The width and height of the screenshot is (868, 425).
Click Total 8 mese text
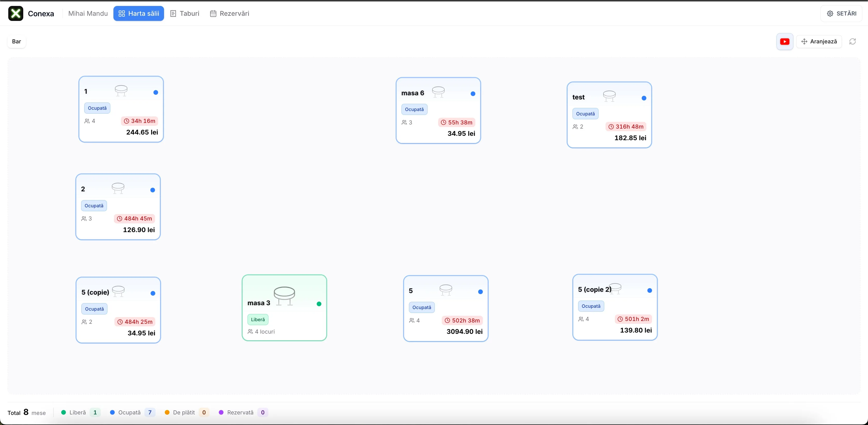(x=27, y=412)
